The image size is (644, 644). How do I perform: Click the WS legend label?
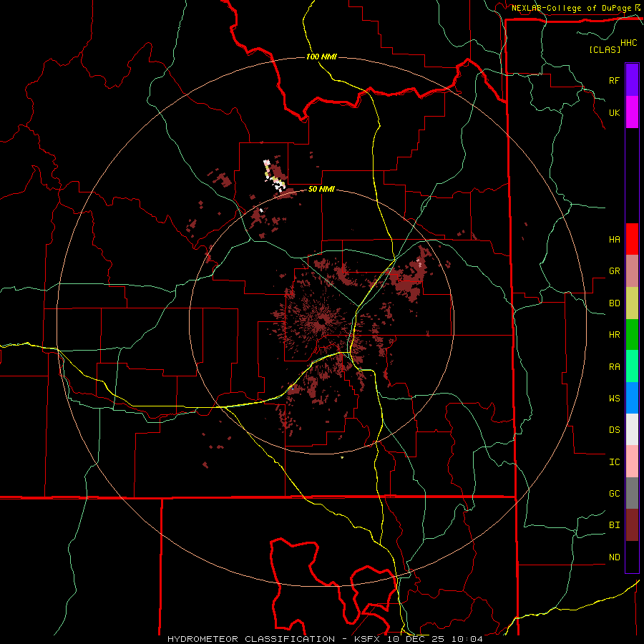click(x=614, y=398)
